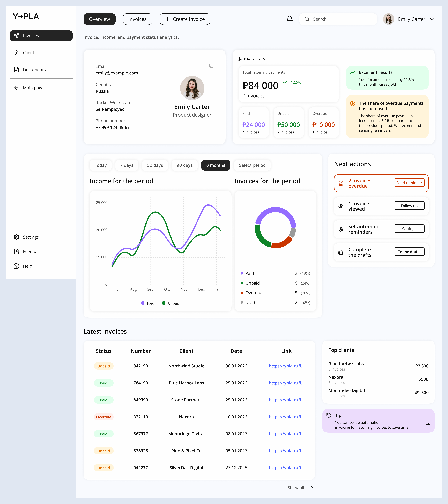Open Settings via the gear icon

(x=16, y=237)
